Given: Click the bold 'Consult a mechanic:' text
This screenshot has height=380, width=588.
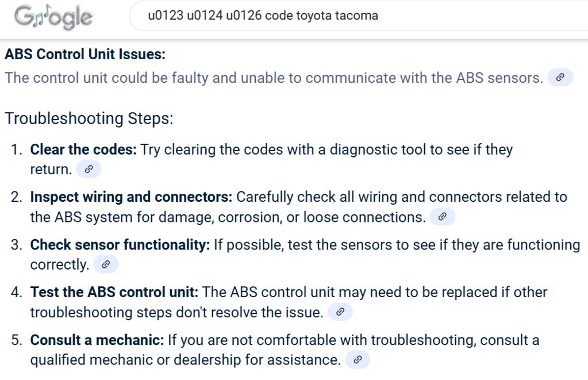Looking at the screenshot, I should coord(97,340).
